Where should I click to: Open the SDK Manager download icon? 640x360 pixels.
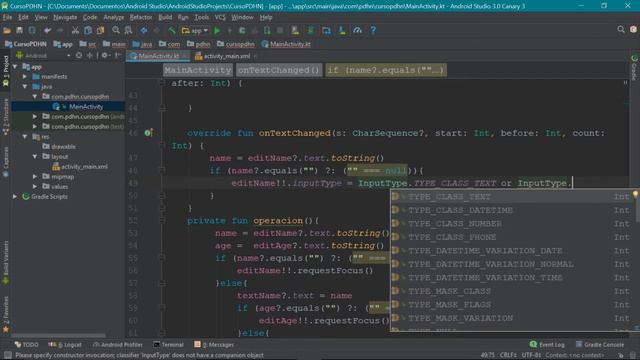(342, 31)
